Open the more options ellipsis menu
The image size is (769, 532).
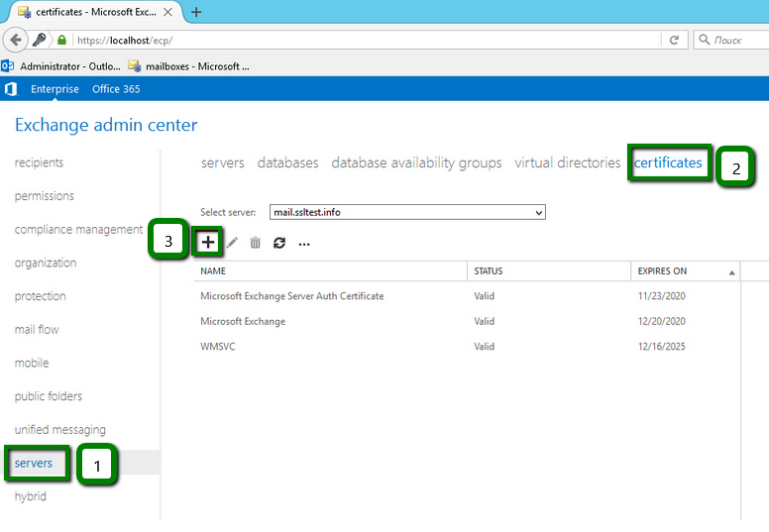coord(304,244)
